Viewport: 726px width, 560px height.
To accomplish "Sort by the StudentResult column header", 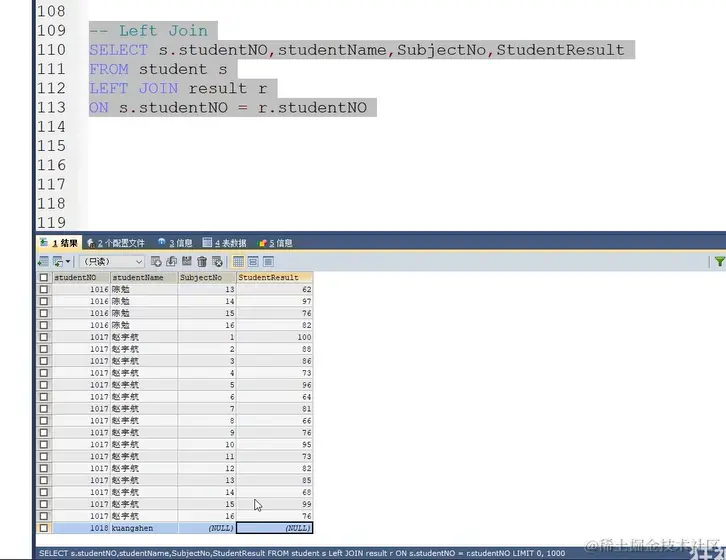I will (x=275, y=277).
